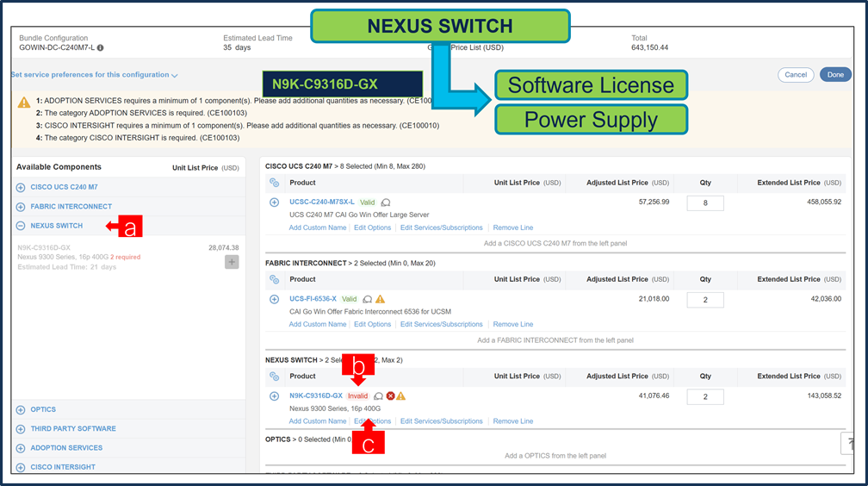This screenshot has height=486, width=868.
Task: Click the 2 required note under N9K-C9316D-GX
Action: 125,257
